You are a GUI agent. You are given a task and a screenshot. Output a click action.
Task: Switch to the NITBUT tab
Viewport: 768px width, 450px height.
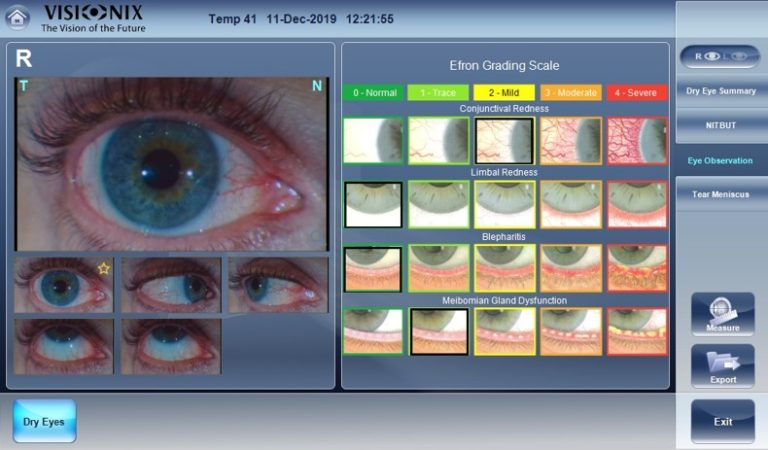722,125
